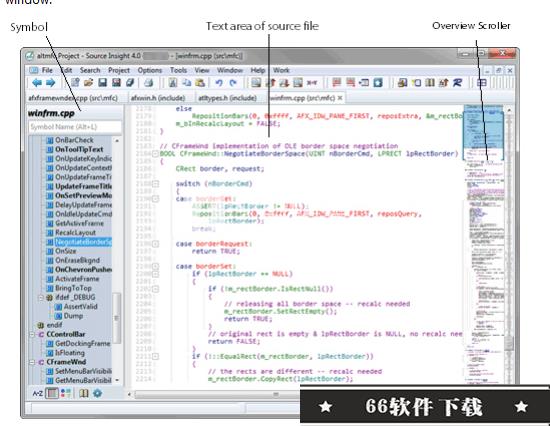This screenshot has width=550, height=426.
Task: Select AssertValid symbol
Action: pyautogui.click(x=81, y=306)
